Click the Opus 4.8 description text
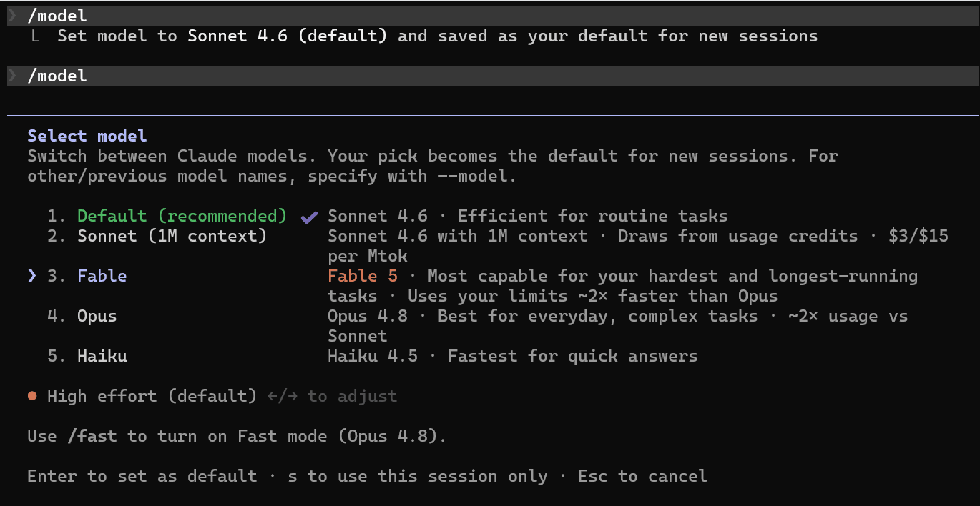The image size is (980, 506). [x=618, y=326]
